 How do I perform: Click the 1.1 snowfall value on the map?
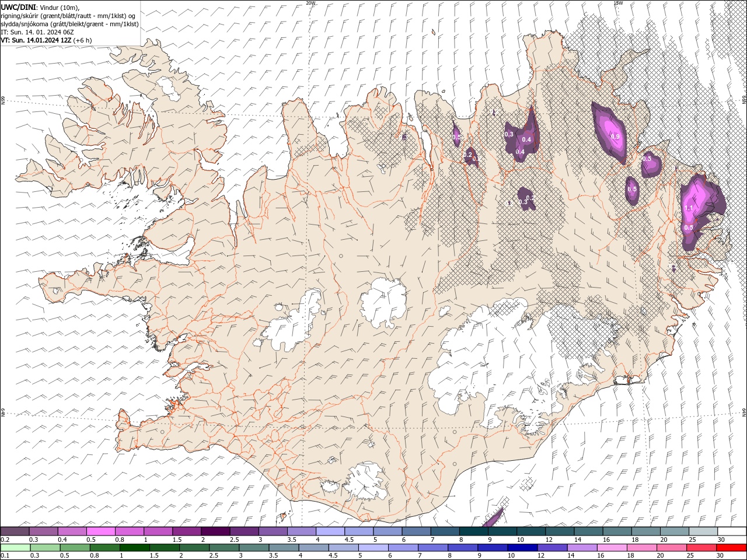click(x=689, y=208)
